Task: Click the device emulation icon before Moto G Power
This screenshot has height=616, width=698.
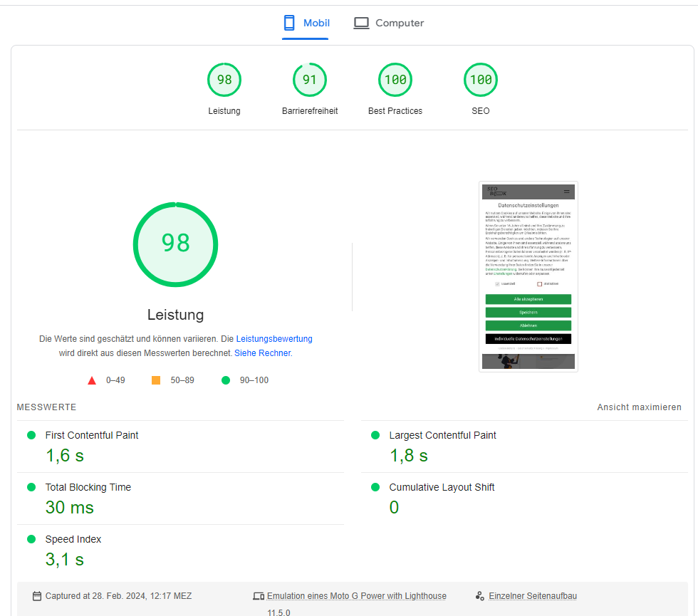Action: (259, 596)
